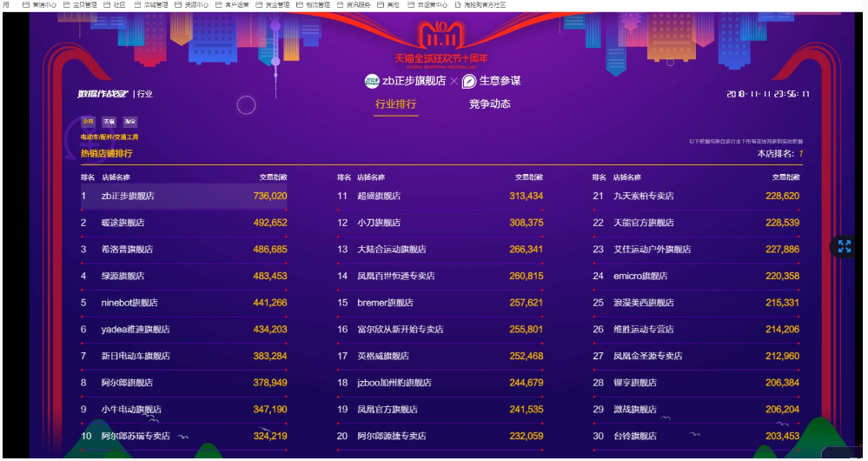Select the emicro旗舰店 row
The width and height of the screenshot is (868, 461).
point(696,276)
